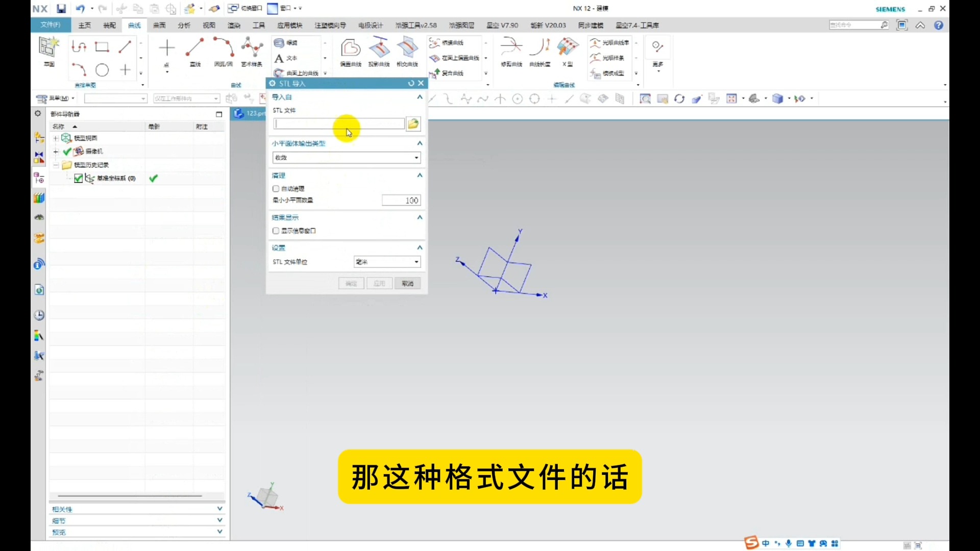The width and height of the screenshot is (980, 551).
Task: Uncheck the 基准坐标系 (0) feature checkbox
Action: (x=78, y=178)
